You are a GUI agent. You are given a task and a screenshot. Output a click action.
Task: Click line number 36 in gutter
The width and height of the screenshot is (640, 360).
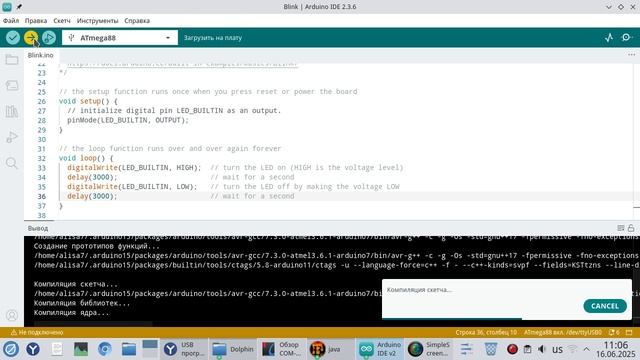[x=42, y=196]
